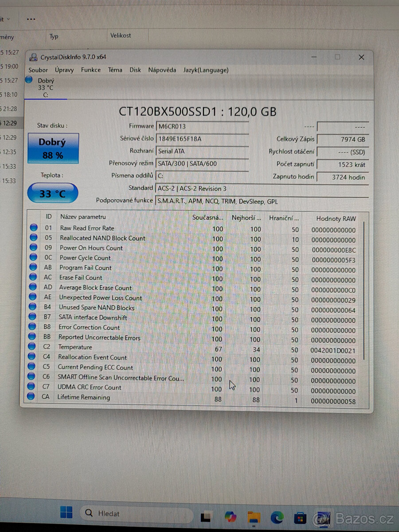
Task: Select the Firmware text field
Action: [203, 126]
